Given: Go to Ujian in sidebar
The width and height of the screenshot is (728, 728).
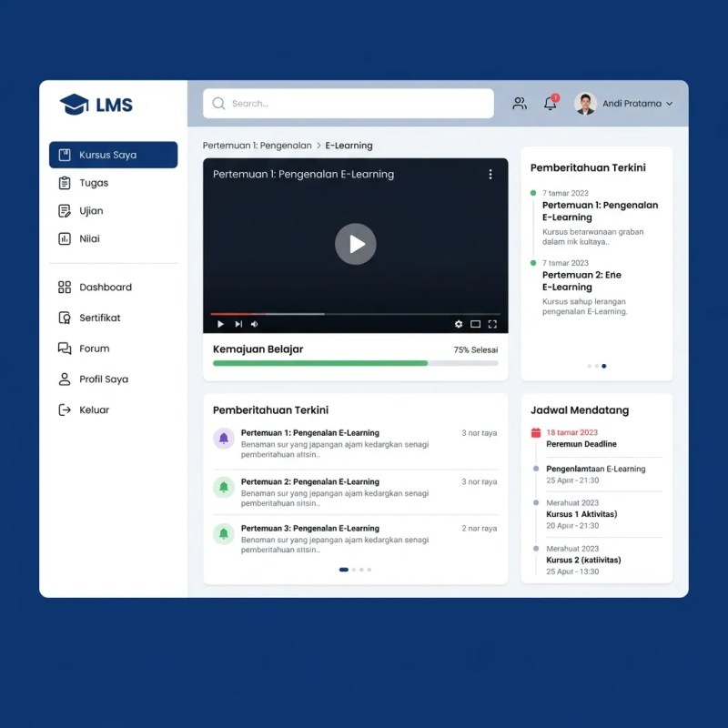Looking at the screenshot, I should 113,211.
